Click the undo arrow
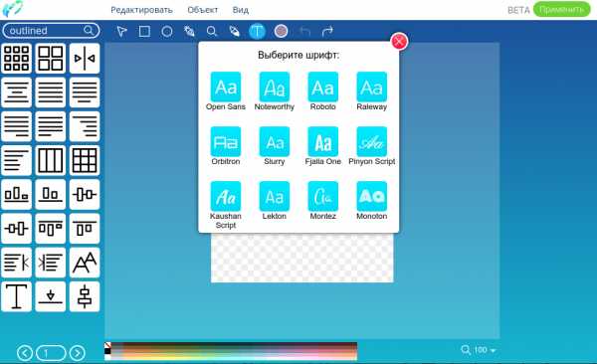Viewport: 597px width, 364px height. [305, 31]
